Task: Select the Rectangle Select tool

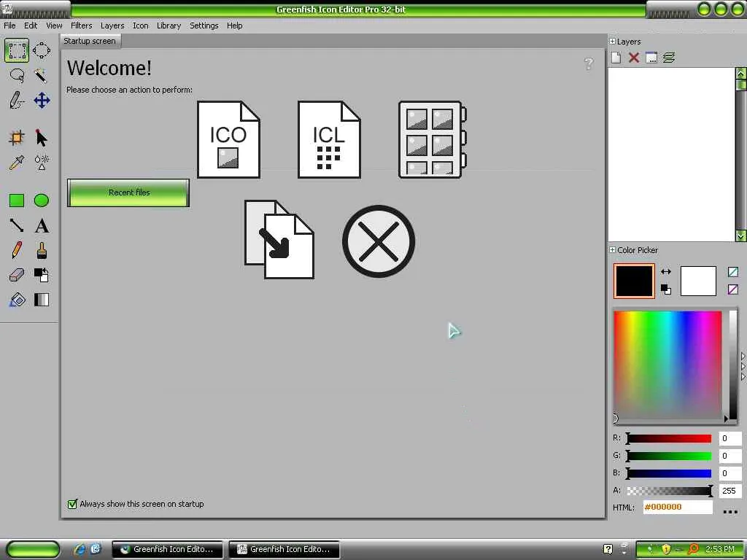Action: [17, 50]
